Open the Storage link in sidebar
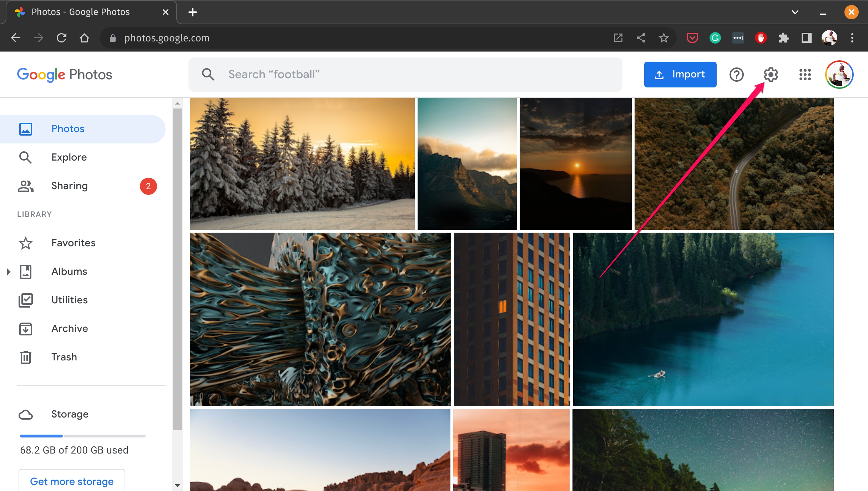868x491 pixels. pyautogui.click(x=70, y=414)
